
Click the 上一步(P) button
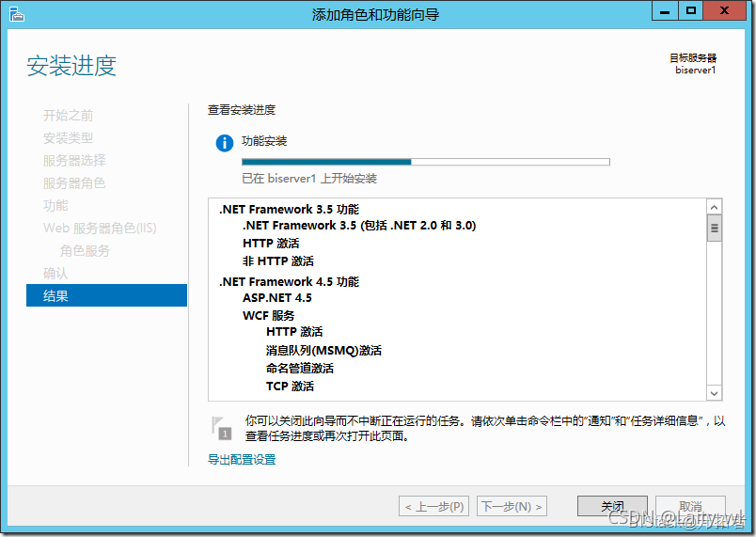click(x=433, y=506)
